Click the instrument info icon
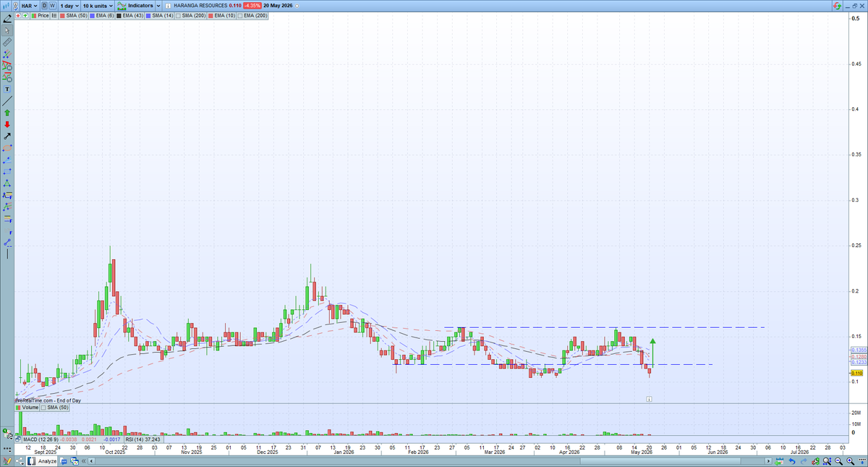This screenshot has width=868, height=467. (169, 5)
